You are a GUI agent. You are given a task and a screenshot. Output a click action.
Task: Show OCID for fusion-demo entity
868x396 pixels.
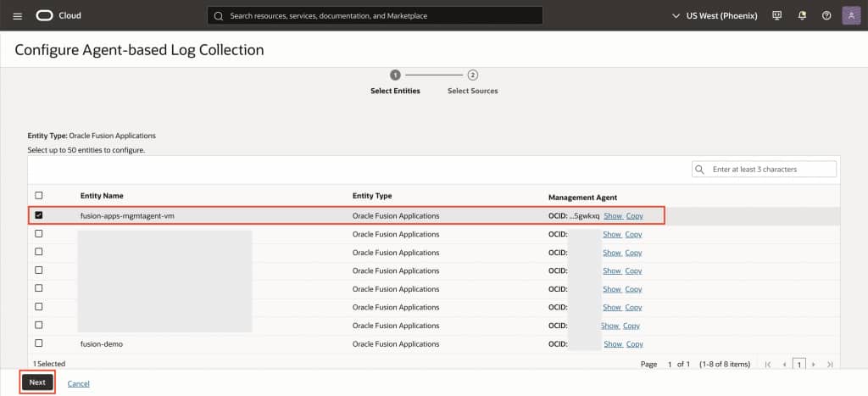613,344
